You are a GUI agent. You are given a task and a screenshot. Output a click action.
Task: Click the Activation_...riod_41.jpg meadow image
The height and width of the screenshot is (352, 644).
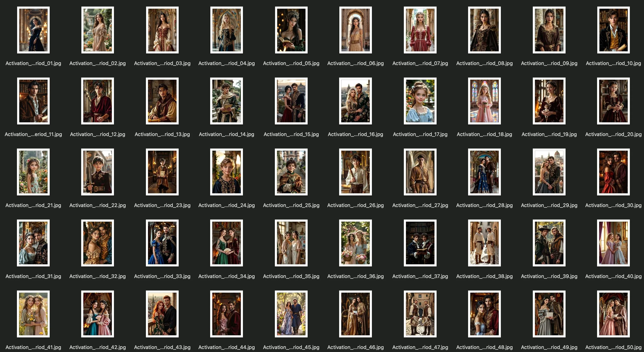click(33, 314)
